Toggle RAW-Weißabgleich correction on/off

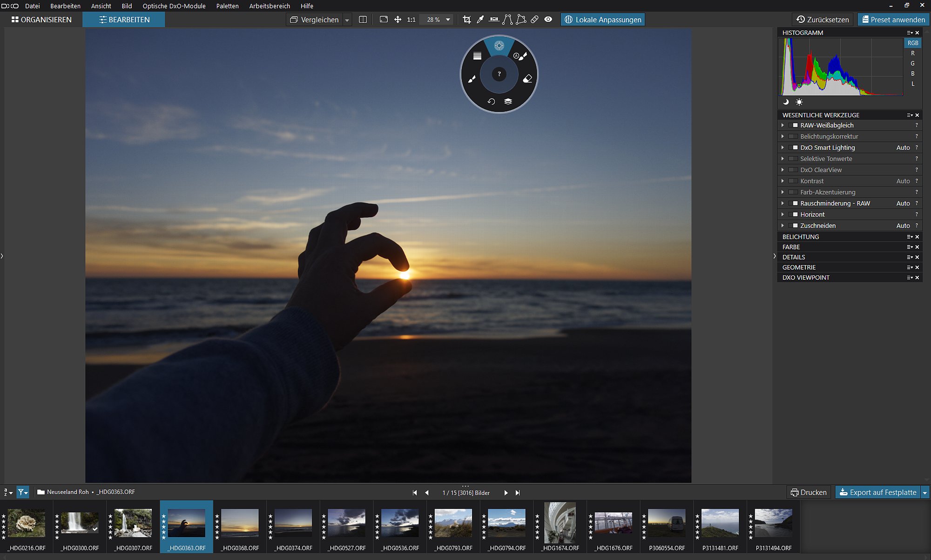click(x=793, y=125)
